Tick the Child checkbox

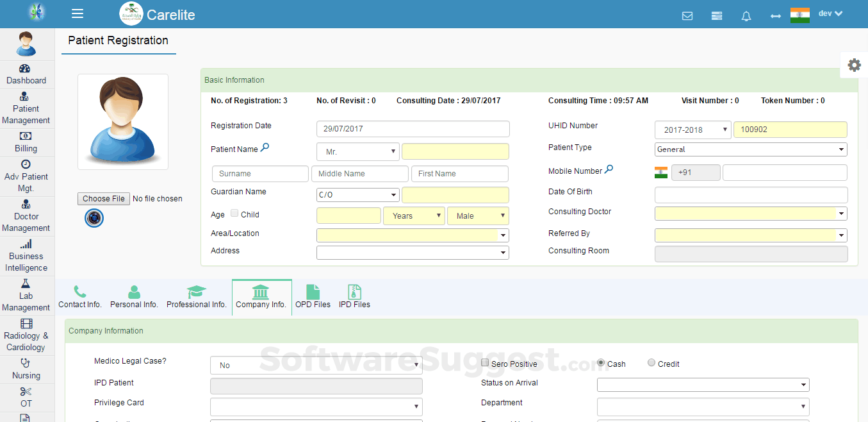[x=234, y=214]
